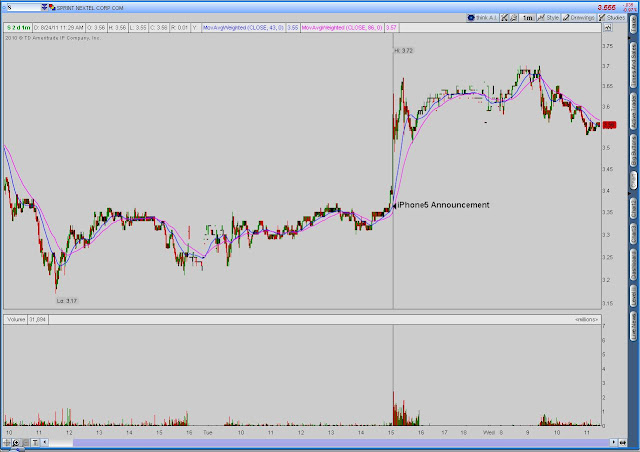Click the link circle left of symbol field

coord(4,7)
